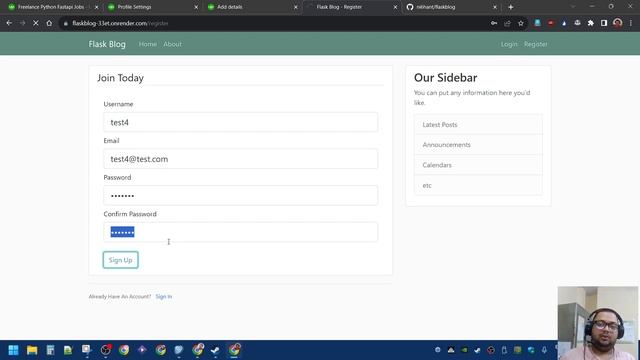Click the water drop extension icon
Viewport: 640px width, 360px height.
point(564,23)
